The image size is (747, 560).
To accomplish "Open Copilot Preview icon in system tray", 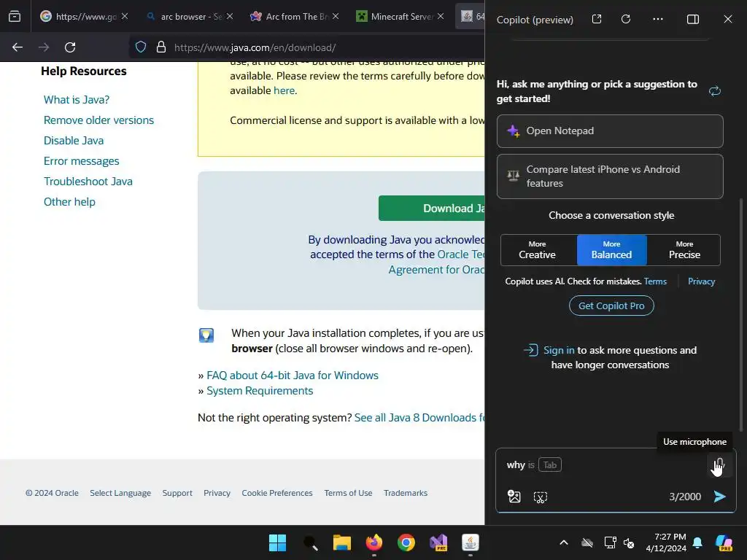I will 724,542.
